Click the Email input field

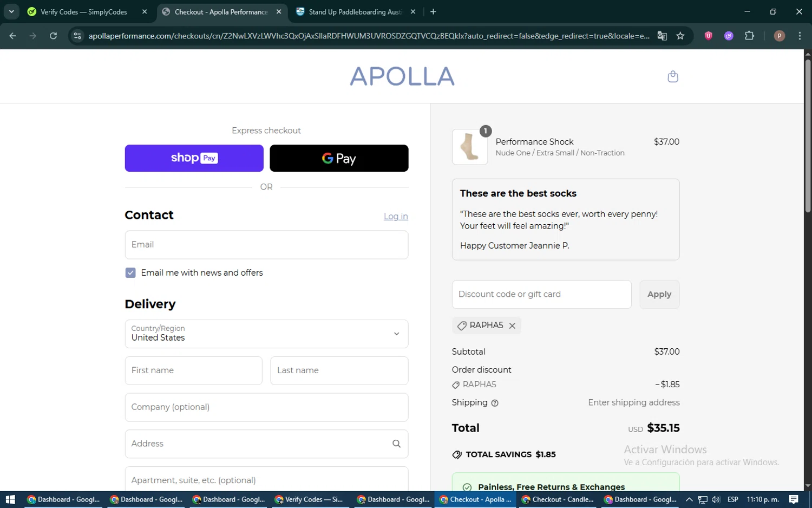266,245
